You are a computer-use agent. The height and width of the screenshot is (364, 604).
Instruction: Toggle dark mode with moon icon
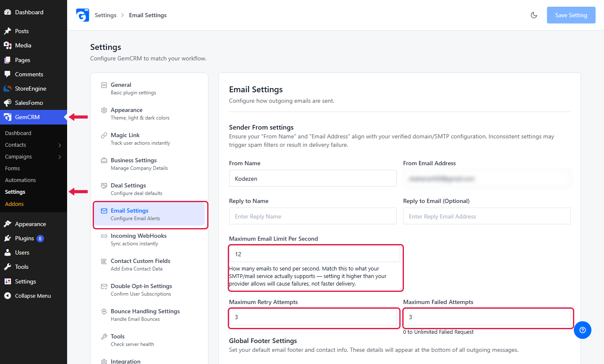pyautogui.click(x=534, y=15)
